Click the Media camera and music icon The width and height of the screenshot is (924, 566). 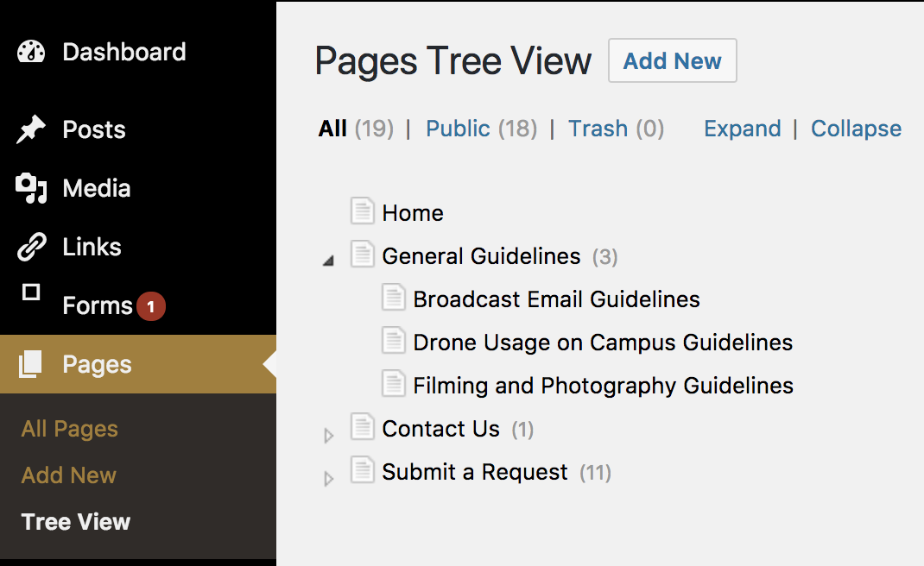[30, 188]
